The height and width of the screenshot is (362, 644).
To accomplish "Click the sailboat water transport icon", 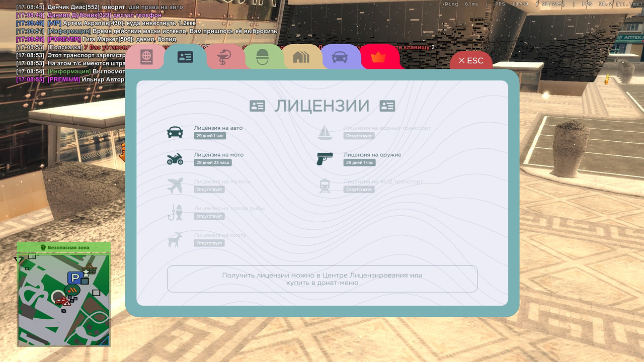I will click(x=325, y=132).
